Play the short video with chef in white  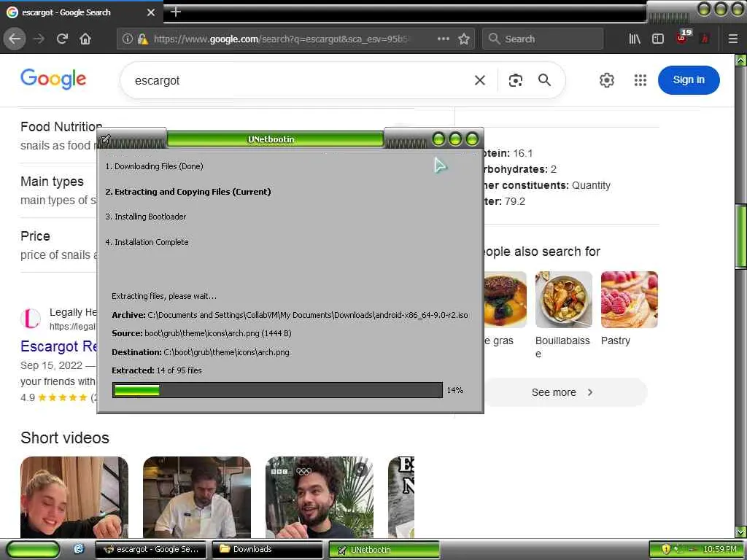pyautogui.click(x=197, y=497)
